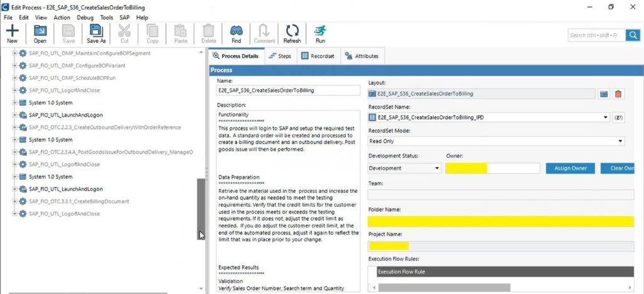
Task: Click the search magnifier button
Action: (x=633, y=35)
